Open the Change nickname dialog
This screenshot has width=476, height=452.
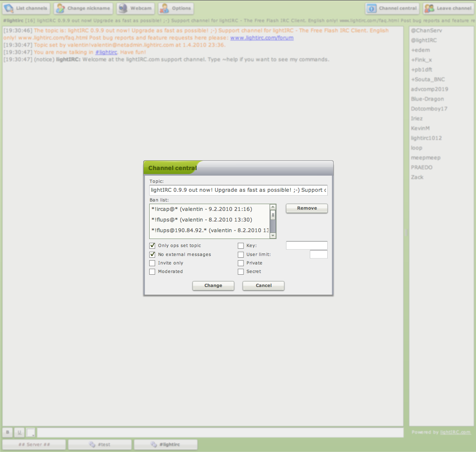pos(83,9)
